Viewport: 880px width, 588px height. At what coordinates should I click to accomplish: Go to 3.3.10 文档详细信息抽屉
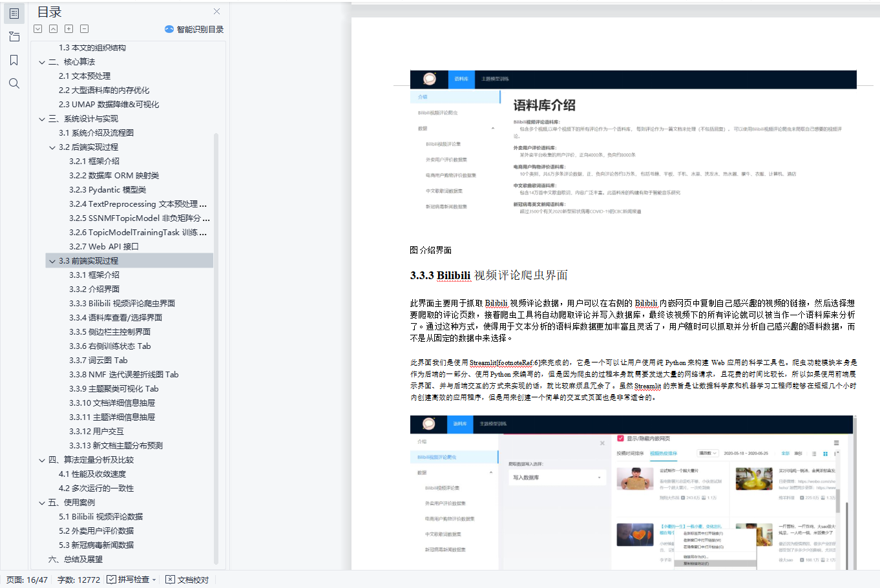point(112,403)
